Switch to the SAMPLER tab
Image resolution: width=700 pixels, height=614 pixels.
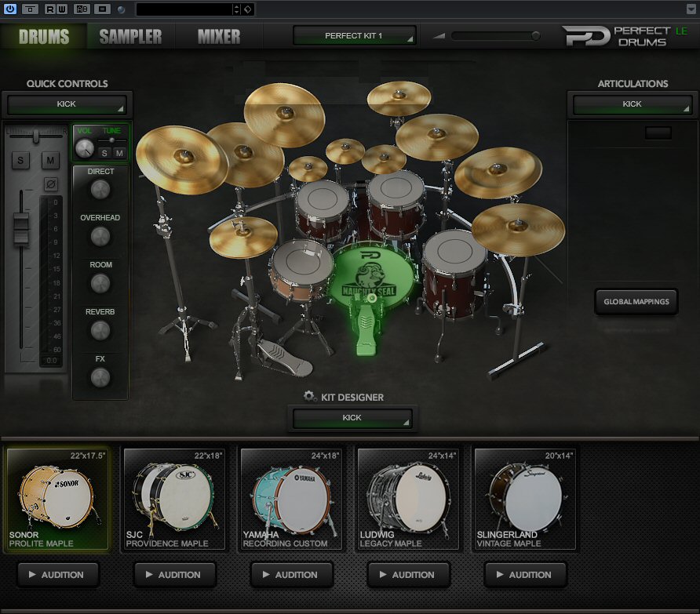pyautogui.click(x=130, y=36)
